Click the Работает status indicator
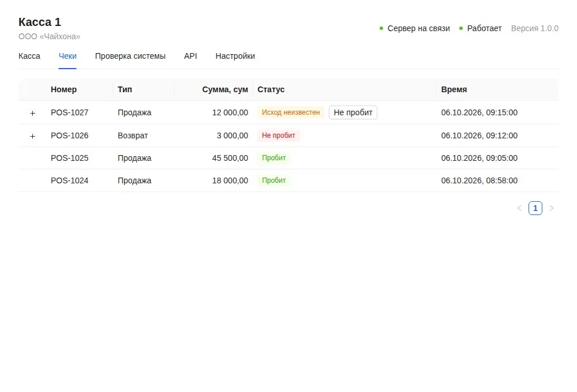The image size is (577, 392). [480, 28]
